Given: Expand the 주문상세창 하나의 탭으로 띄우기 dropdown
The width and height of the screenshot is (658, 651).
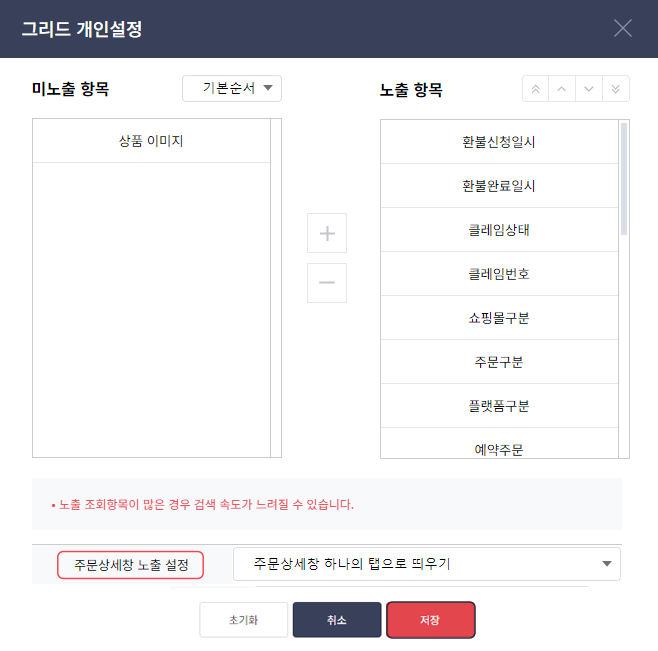Looking at the screenshot, I should [427, 564].
